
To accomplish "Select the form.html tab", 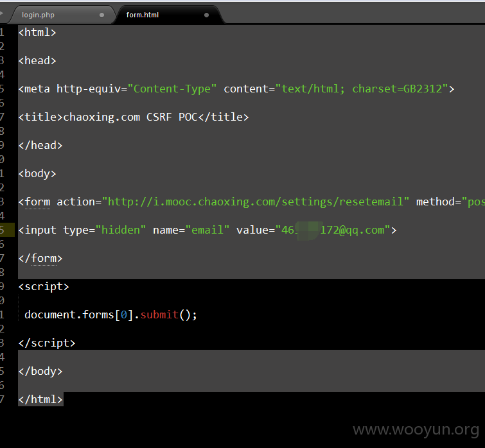I will pos(142,15).
